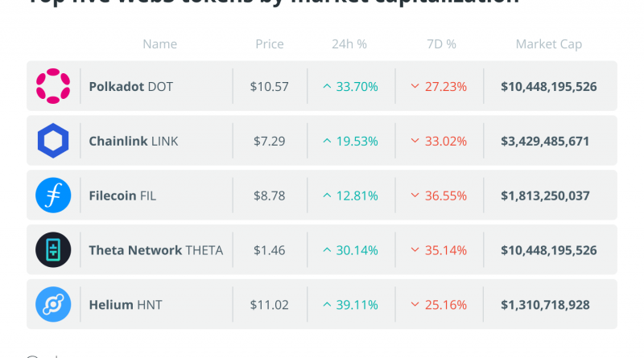Click the Helium HNT logo
The width and height of the screenshot is (644, 358).
(x=53, y=305)
